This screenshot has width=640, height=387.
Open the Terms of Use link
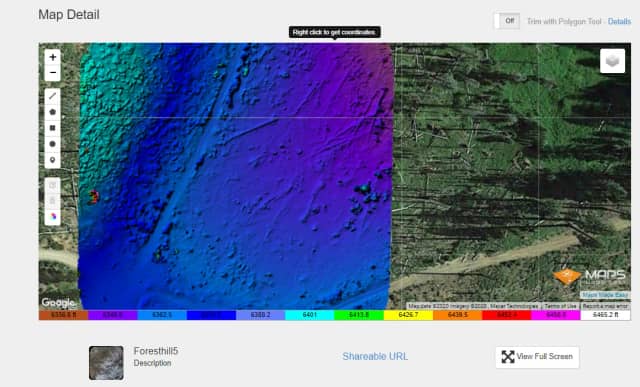tap(560, 306)
